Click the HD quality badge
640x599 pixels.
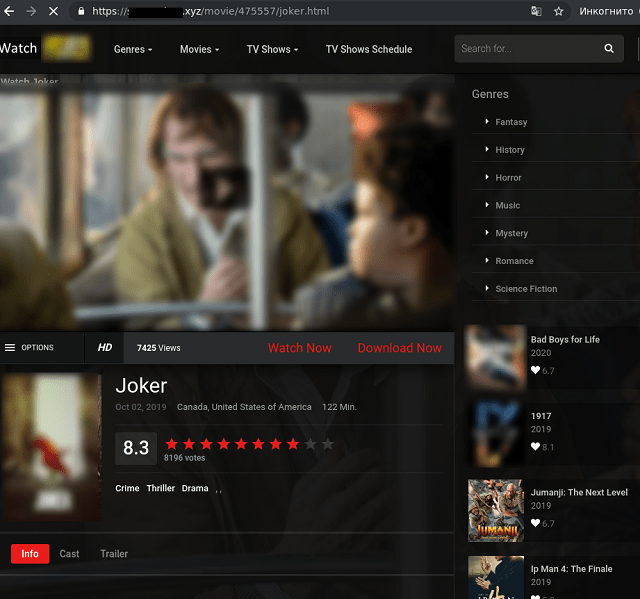(104, 347)
